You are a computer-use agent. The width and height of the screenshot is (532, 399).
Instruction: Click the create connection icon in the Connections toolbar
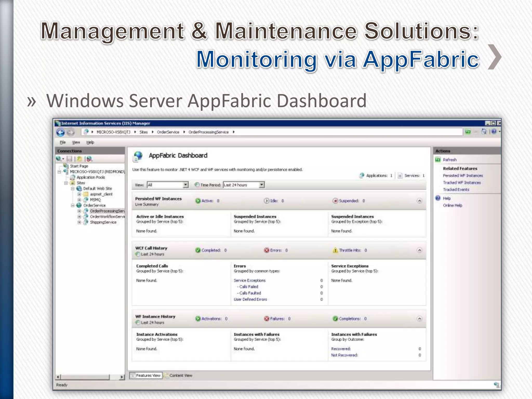click(59, 158)
